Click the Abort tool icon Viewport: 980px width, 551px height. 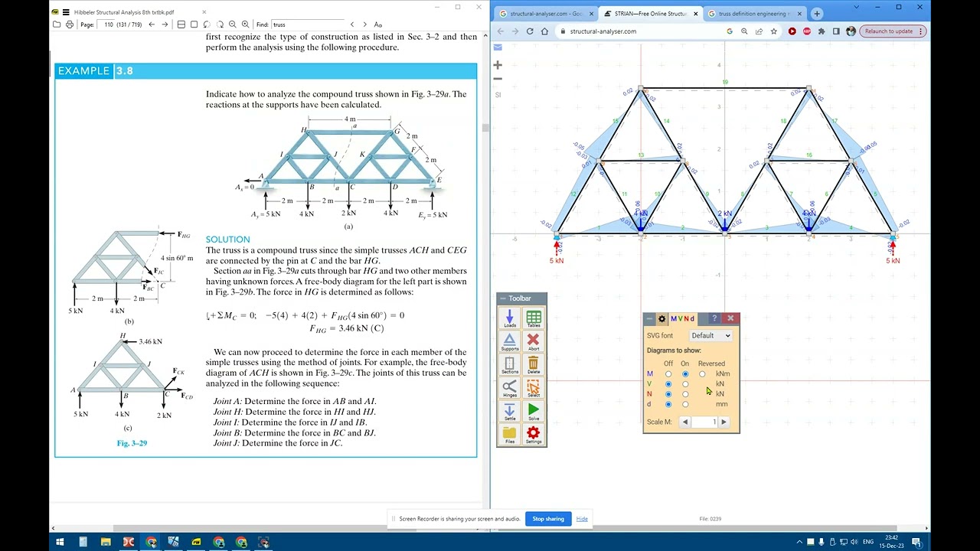tap(534, 341)
